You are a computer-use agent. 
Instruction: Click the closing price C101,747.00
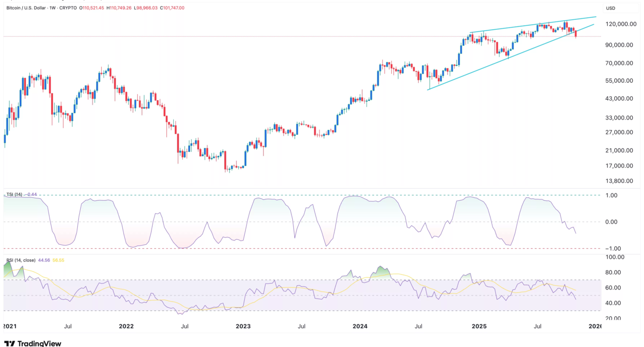[x=168, y=8]
